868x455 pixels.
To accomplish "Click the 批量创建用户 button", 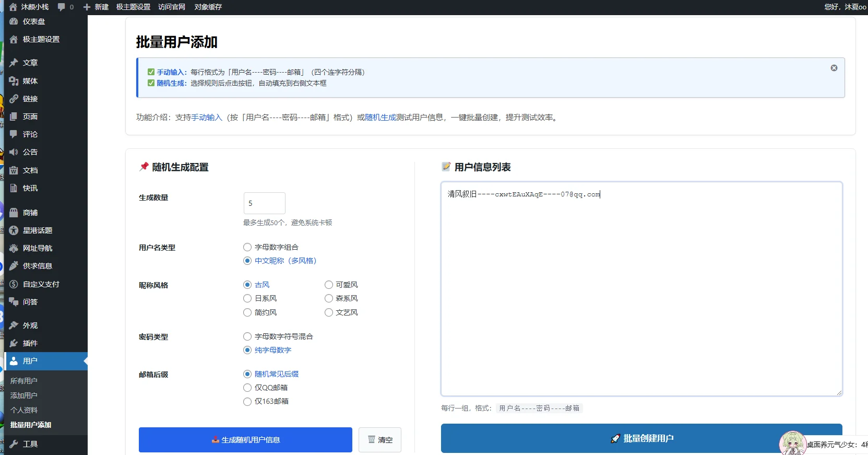I will (641, 438).
